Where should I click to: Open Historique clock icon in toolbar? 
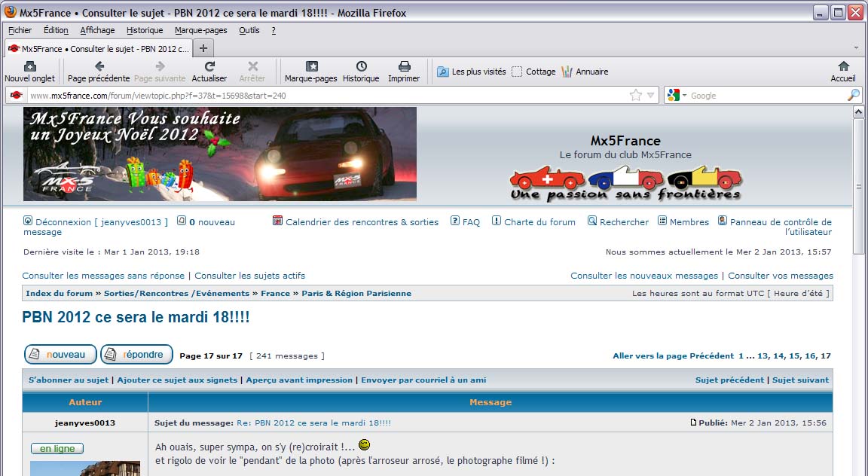click(x=362, y=66)
